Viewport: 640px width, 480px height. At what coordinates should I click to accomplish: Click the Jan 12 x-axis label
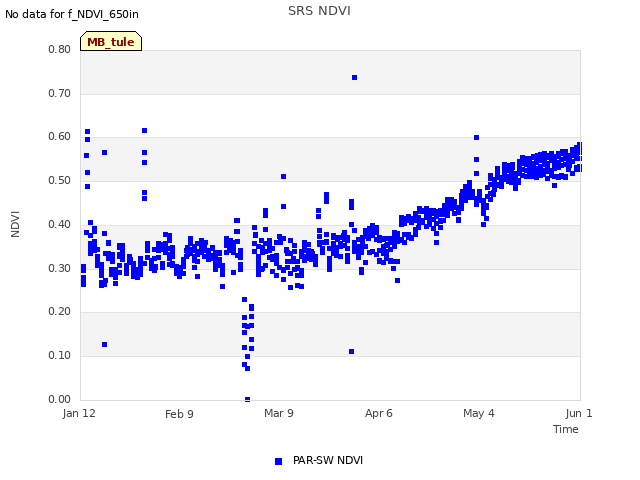click(x=79, y=413)
